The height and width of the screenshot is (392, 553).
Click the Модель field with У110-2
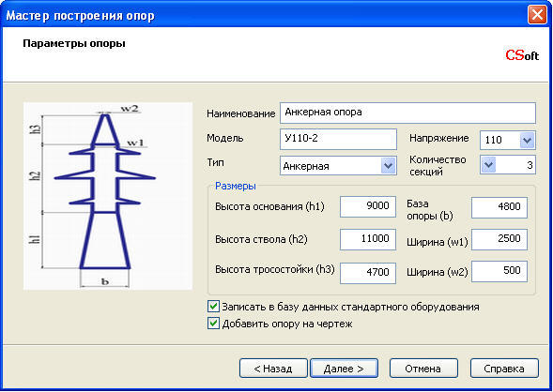(x=338, y=139)
